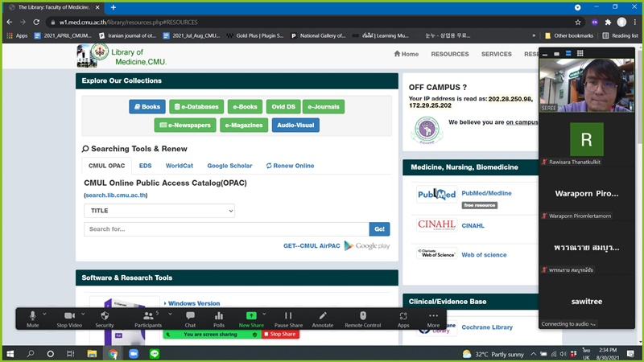Screen dimensions: 644x362
Task: Click Pause Share in Zoom toolbar
Action: point(288,318)
